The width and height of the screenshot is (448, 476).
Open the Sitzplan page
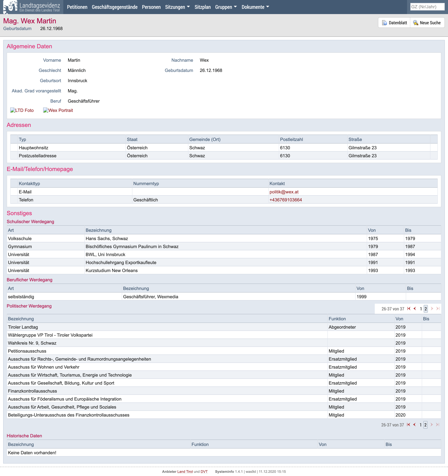(203, 7)
